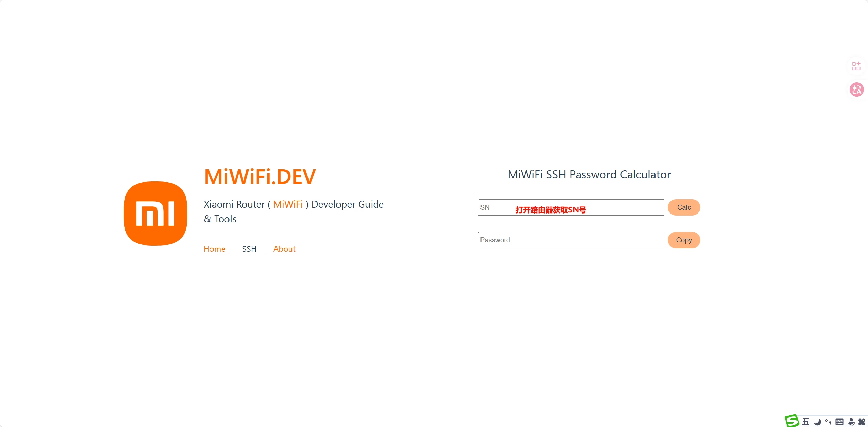
Task: Click the MiWiFi.DEV title heading
Action: tap(259, 177)
